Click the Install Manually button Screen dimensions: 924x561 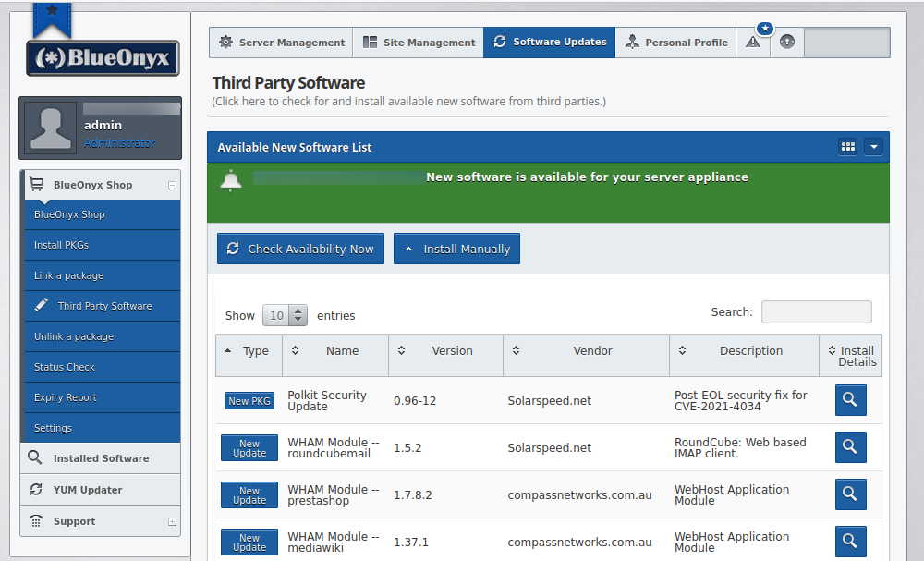point(456,249)
